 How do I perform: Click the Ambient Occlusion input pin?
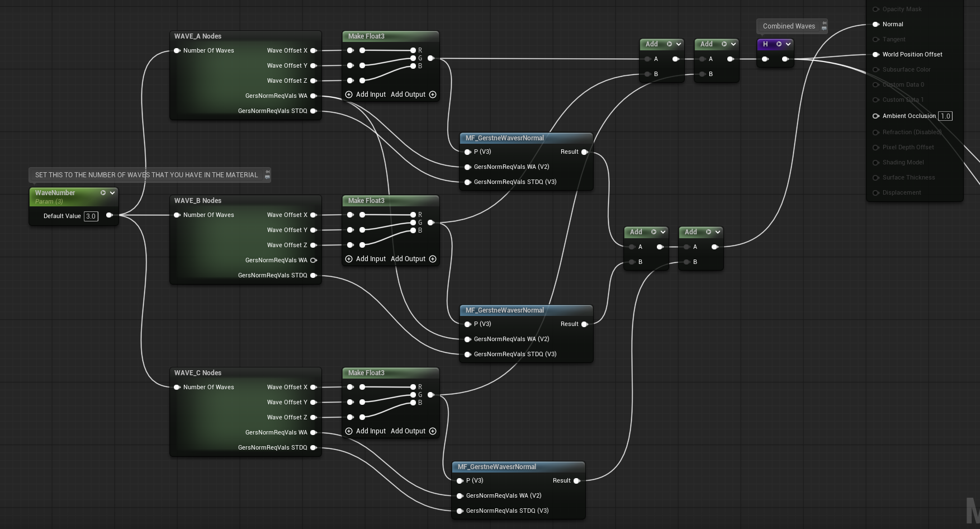click(876, 116)
